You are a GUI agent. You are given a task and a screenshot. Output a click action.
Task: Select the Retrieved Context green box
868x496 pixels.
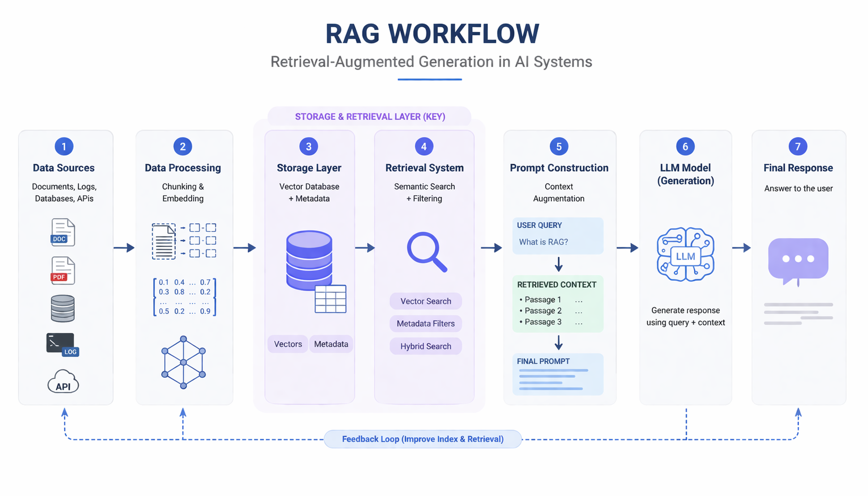(558, 303)
